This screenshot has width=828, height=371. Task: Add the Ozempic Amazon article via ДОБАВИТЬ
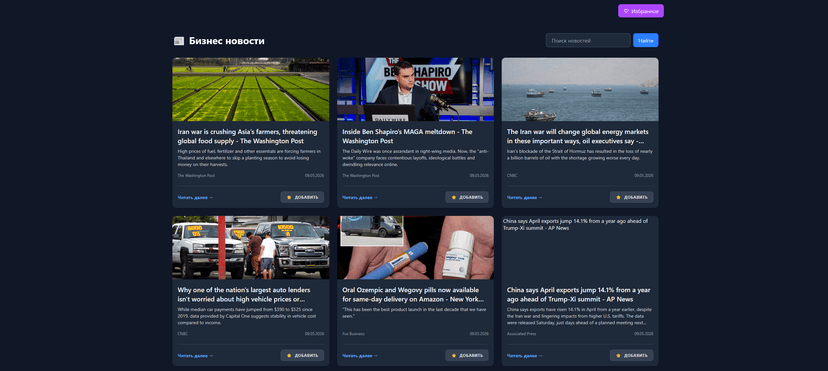tap(467, 356)
